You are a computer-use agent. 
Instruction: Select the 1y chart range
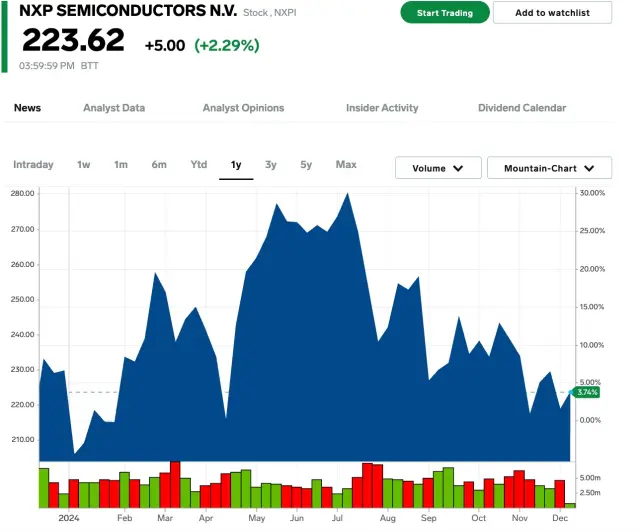[236, 165]
